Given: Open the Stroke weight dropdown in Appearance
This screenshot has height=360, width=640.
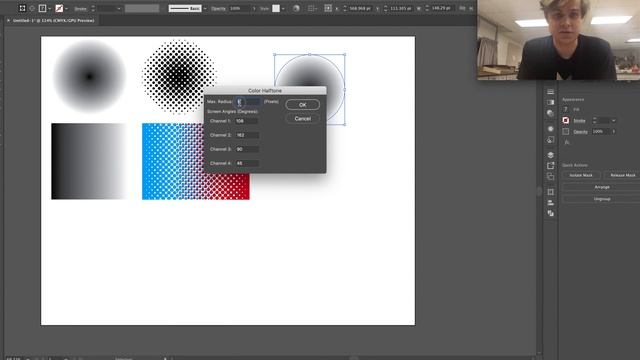Looking at the screenshot, I should (613, 121).
